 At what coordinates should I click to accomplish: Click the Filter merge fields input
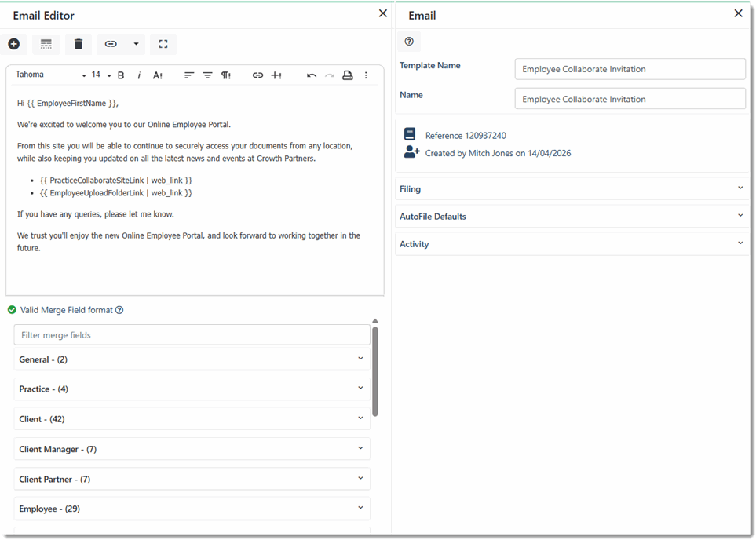(192, 335)
